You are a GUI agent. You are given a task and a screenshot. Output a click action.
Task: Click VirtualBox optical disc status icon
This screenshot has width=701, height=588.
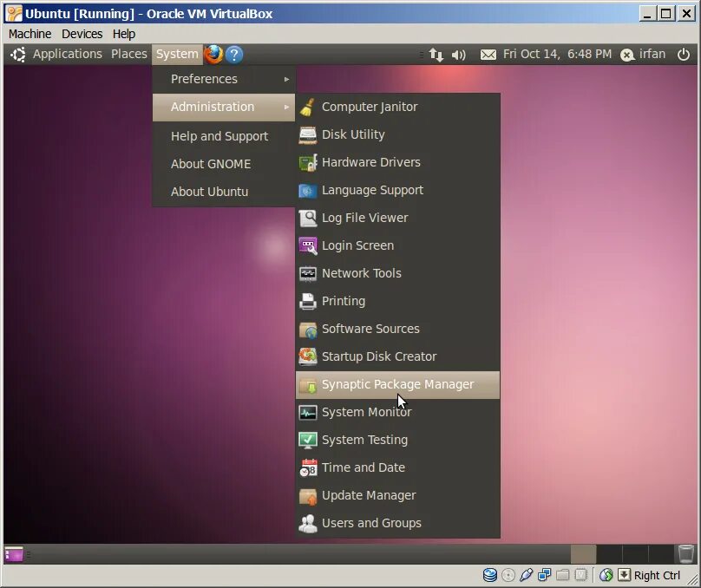[x=508, y=575]
